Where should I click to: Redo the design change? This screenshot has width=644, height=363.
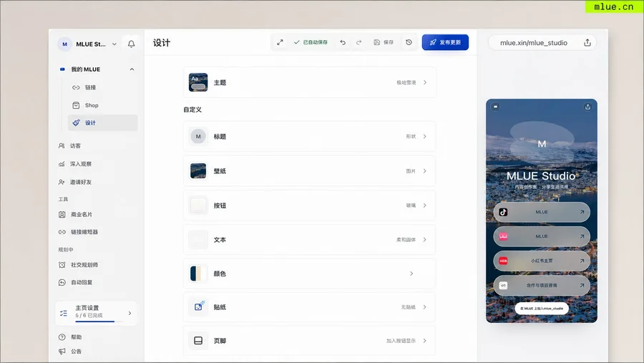click(x=359, y=42)
